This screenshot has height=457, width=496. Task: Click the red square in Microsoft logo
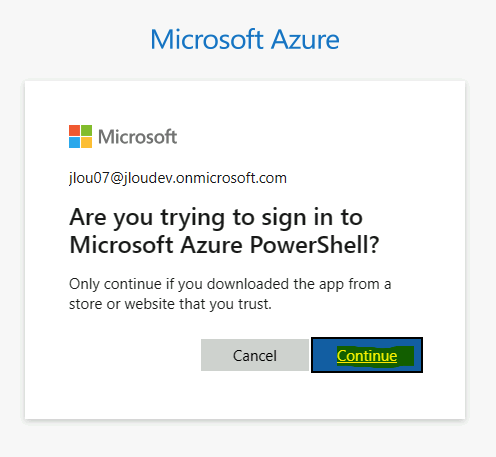74,130
